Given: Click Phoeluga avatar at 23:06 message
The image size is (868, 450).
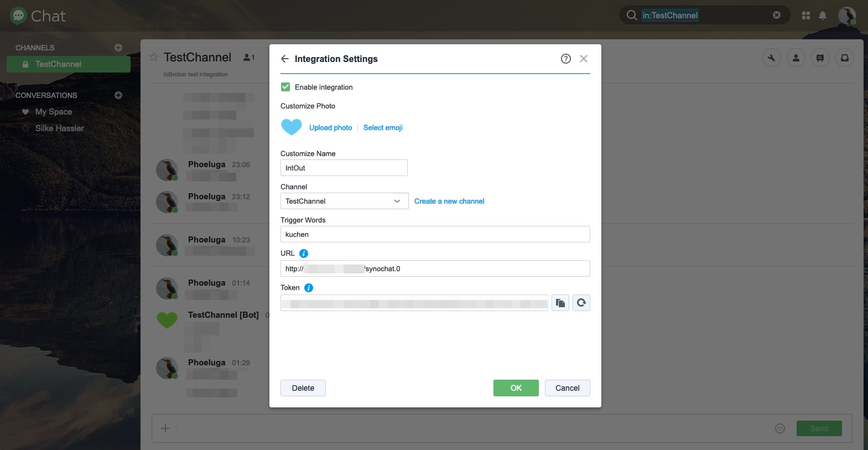Looking at the screenshot, I should point(167,170).
